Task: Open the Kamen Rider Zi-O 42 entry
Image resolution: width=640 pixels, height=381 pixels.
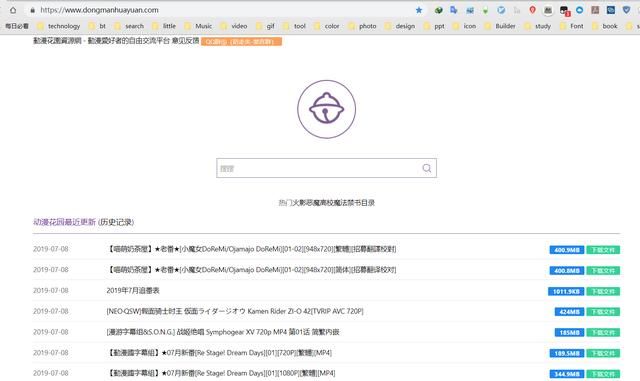Action: tap(235, 311)
